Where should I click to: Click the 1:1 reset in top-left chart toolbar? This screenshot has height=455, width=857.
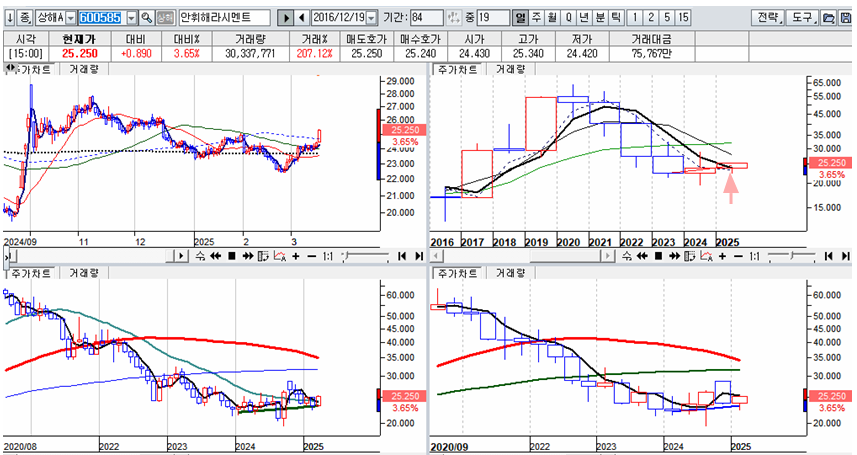328,256
